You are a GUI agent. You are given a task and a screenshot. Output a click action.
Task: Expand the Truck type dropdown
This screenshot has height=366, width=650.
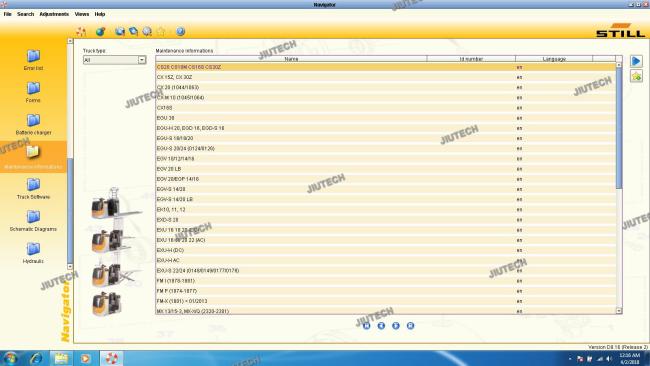point(142,60)
